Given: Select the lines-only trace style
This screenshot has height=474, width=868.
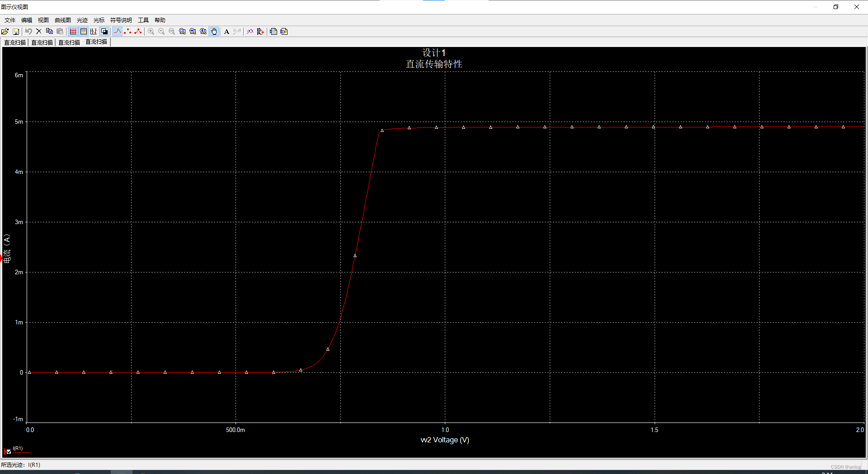Looking at the screenshot, I should [117, 32].
